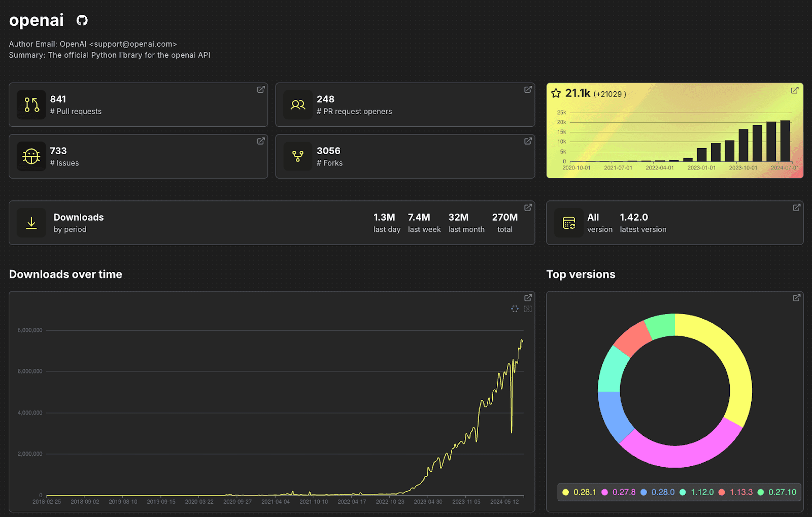
Task: Click the clear selection icon on downloads chart
Action: pos(528,309)
